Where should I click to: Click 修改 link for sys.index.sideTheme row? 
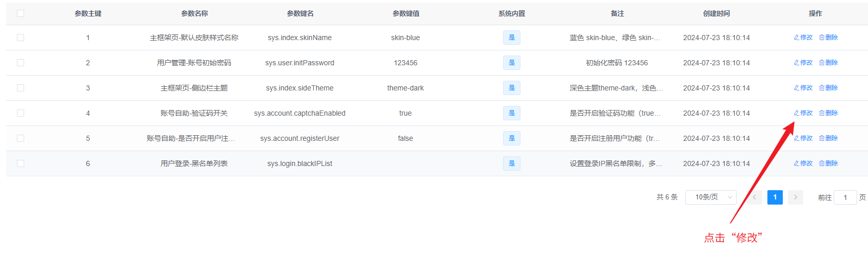click(803, 88)
